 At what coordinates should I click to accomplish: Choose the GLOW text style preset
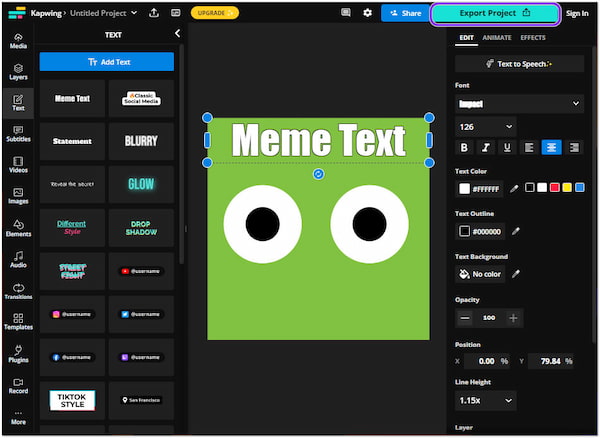(x=141, y=184)
